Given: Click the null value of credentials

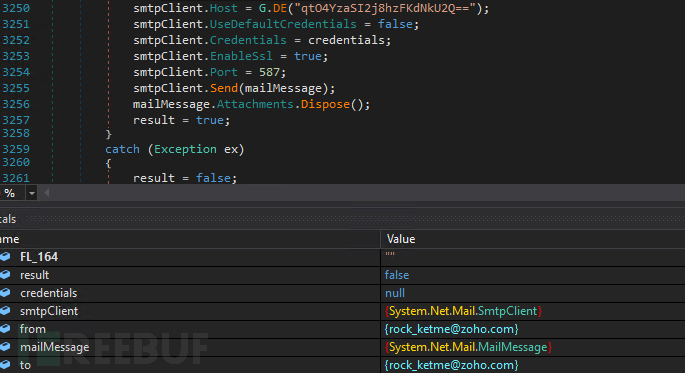Looking at the screenshot, I should coord(395,293).
